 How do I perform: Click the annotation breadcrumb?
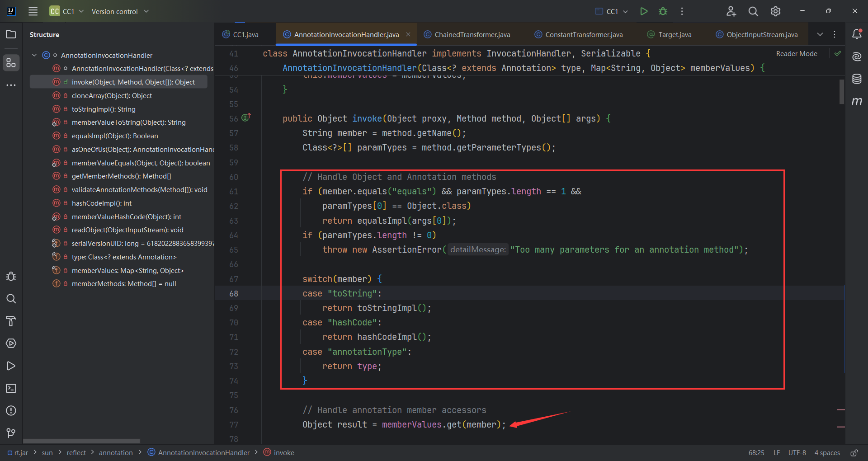(116, 452)
